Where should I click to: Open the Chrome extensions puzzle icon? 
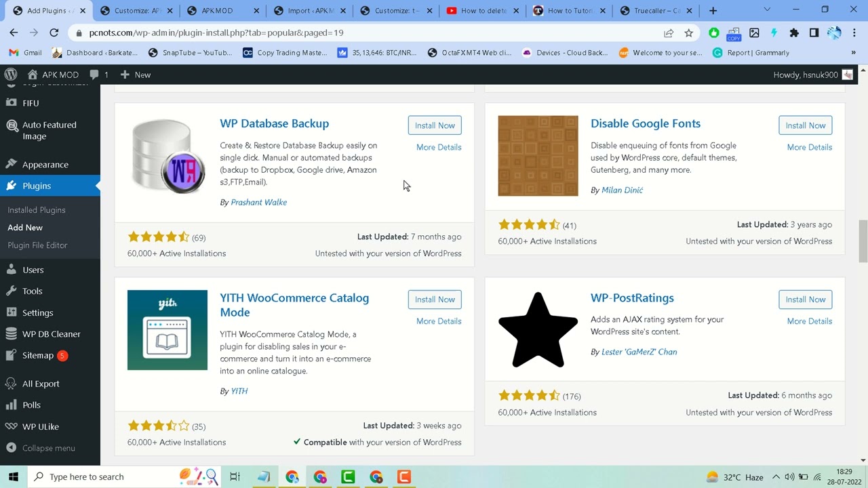tap(794, 33)
